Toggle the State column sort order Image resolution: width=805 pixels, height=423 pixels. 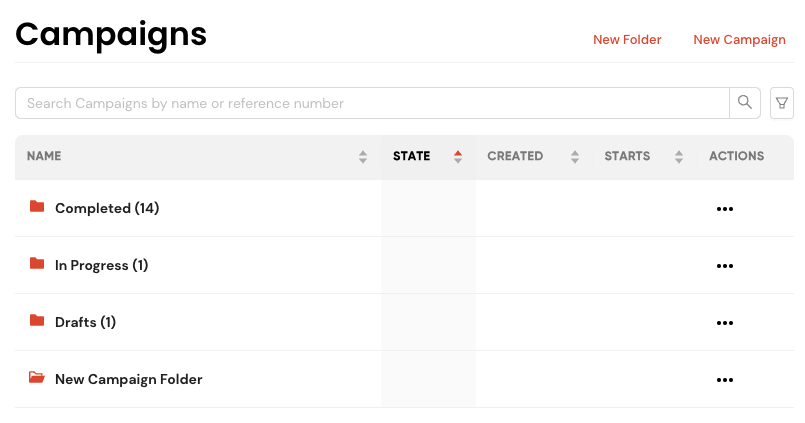click(458, 157)
